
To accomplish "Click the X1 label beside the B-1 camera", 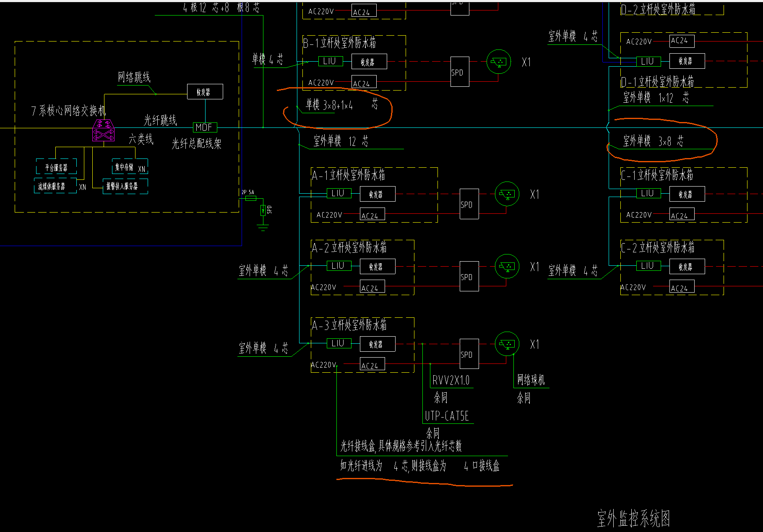I will (x=526, y=62).
